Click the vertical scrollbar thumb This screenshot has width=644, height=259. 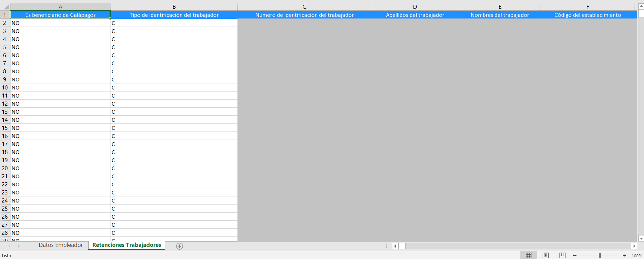point(641,14)
